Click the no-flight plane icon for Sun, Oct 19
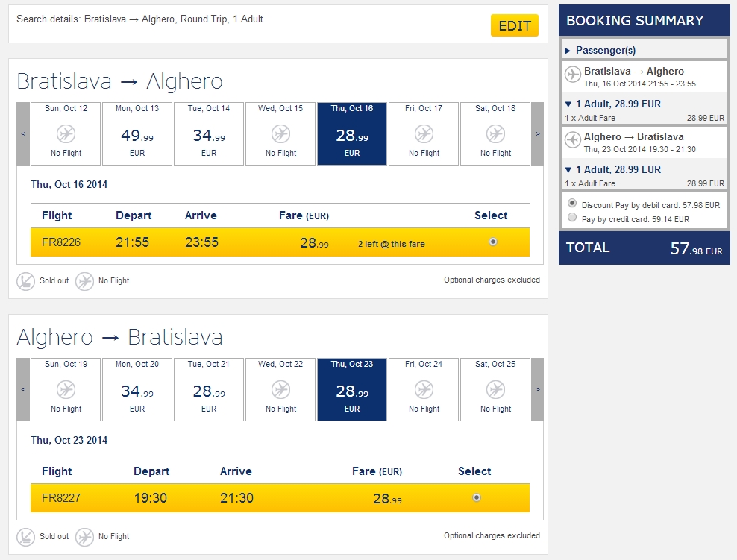This screenshot has width=737, height=560. [66, 390]
